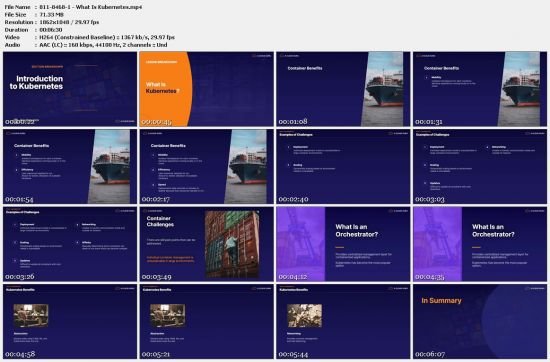Image resolution: width=550 pixels, height=362 pixels.
Task: Open the Container Benefits frame at 00:01:31
Action: click(480, 89)
